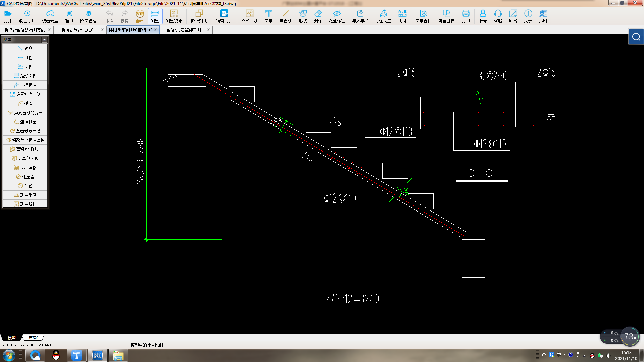Print the drawing with 打印
The image size is (644, 362).
coord(466,16)
